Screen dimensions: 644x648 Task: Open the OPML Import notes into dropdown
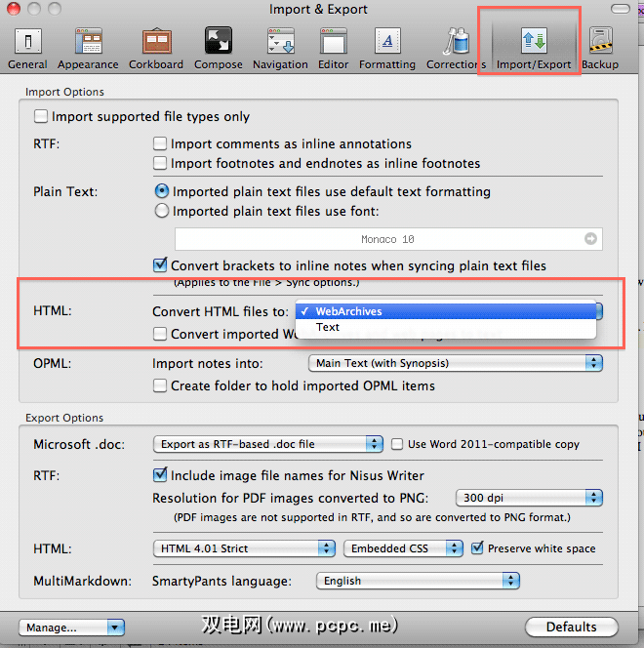pos(456,363)
